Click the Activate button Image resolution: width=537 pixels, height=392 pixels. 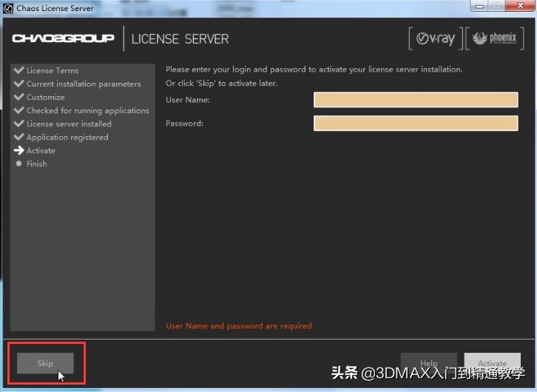tap(492, 362)
